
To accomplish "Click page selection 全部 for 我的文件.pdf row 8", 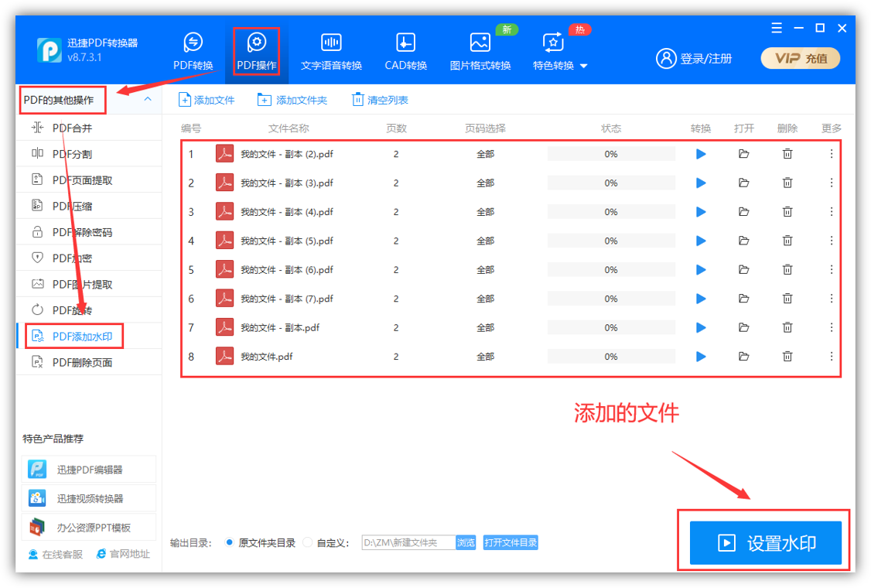I will pyautogui.click(x=485, y=356).
